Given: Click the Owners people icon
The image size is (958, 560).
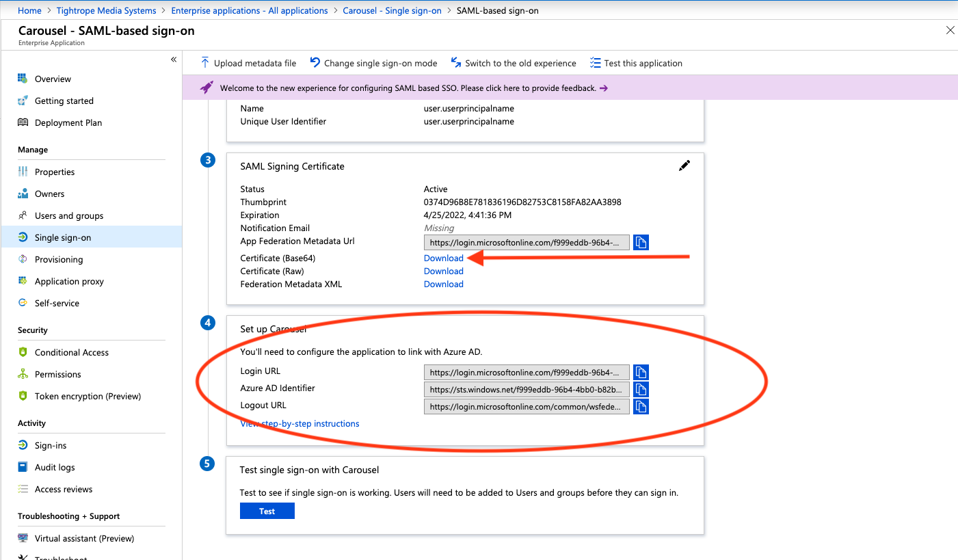Looking at the screenshot, I should pyautogui.click(x=23, y=194).
